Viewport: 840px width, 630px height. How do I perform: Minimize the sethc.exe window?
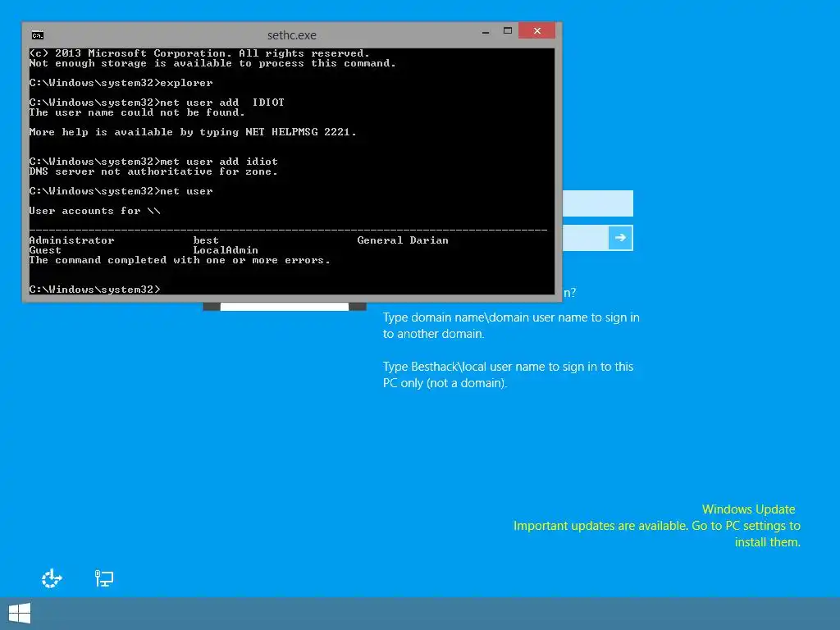coord(486,32)
